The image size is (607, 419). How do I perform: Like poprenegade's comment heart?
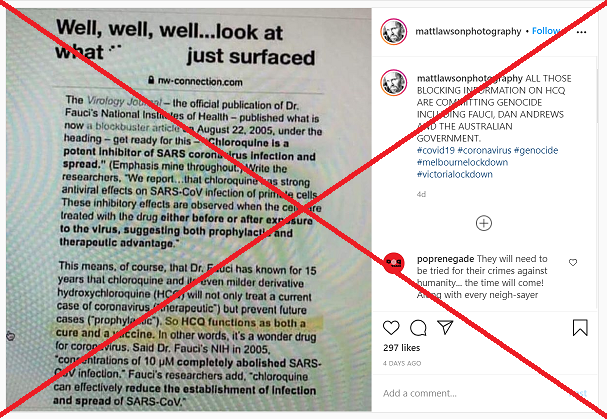coord(573,263)
